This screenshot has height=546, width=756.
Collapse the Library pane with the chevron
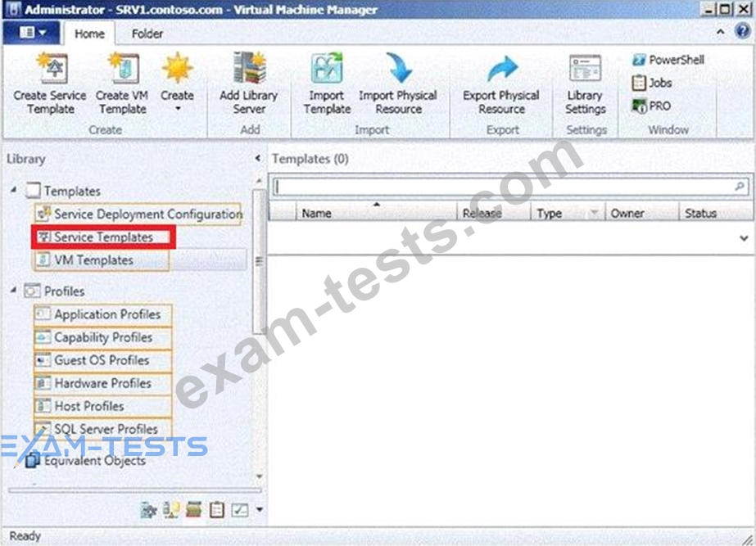point(257,158)
